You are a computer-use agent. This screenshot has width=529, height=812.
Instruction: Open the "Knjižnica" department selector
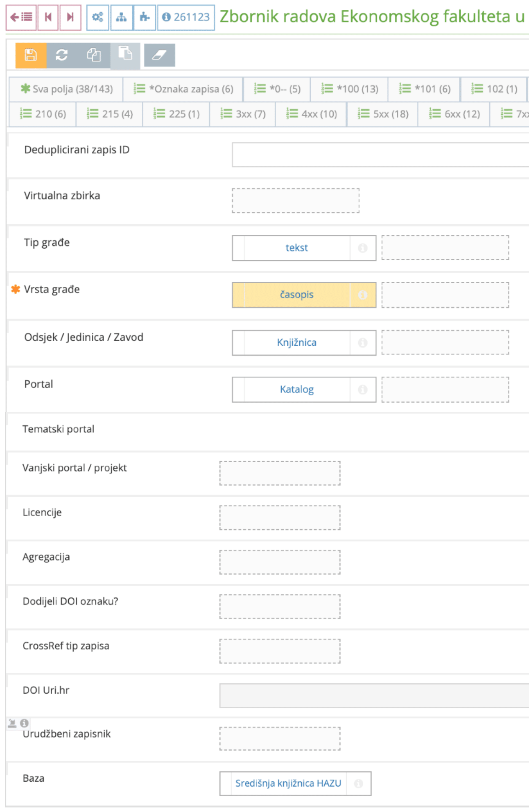coord(297,342)
